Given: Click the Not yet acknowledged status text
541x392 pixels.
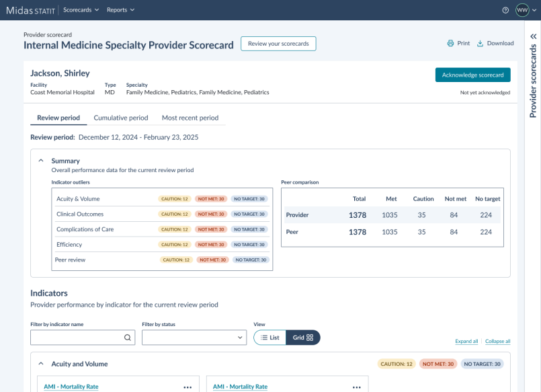Looking at the screenshot, I should 485,93.
